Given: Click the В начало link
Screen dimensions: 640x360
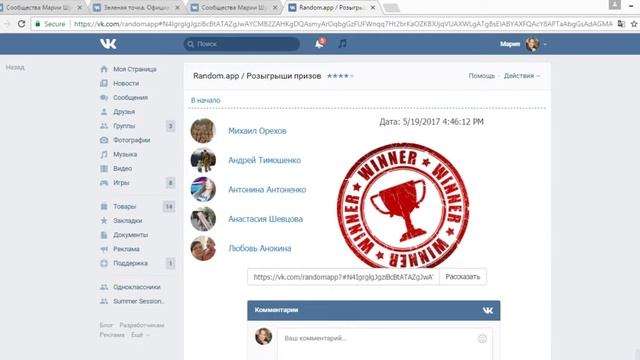Looking at the screenshot, I should (206, 100).
